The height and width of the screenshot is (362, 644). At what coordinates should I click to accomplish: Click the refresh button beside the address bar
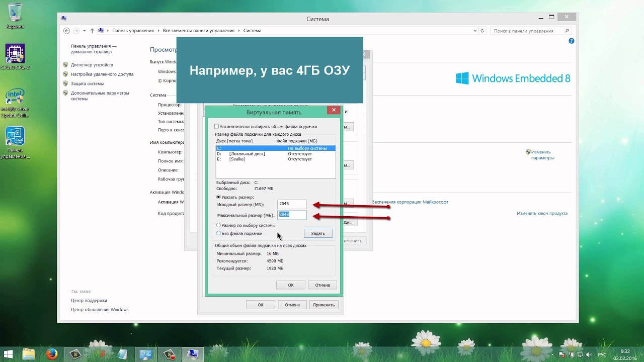483,31
